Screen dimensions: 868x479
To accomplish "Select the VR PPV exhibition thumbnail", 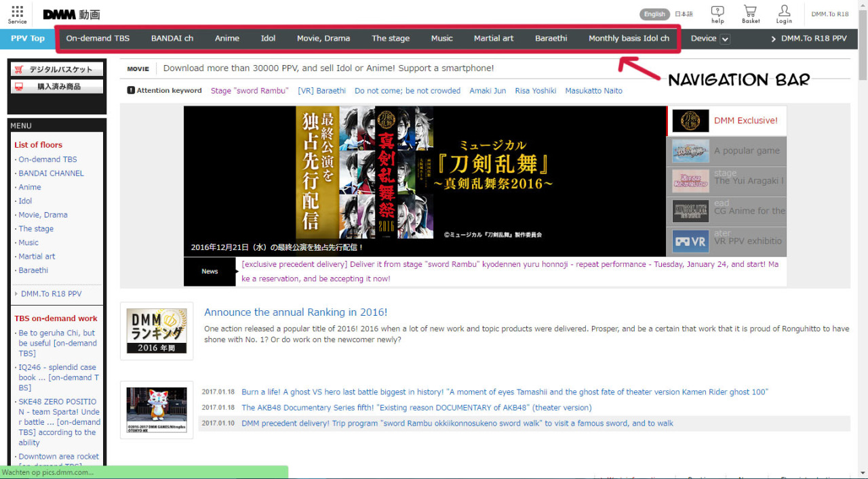I will [x=690, y=241].
